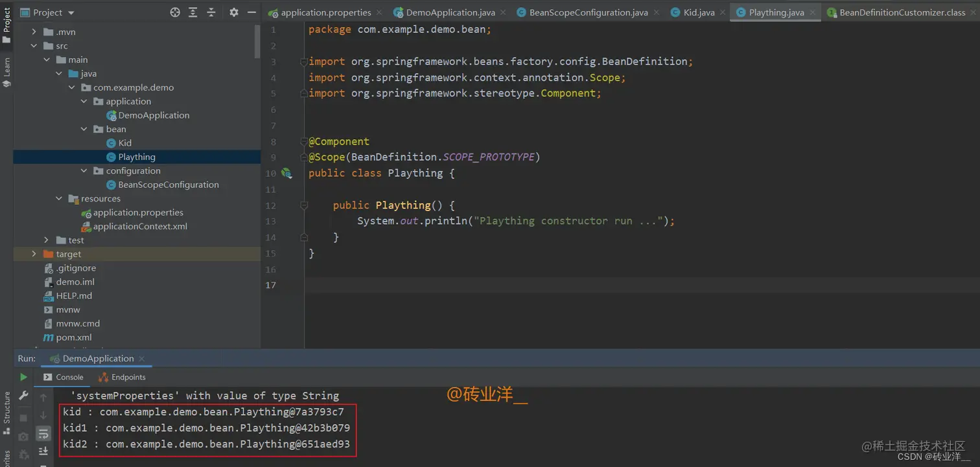Image resolution: width=980 pixels, height=467 pixels.
Task: Open Project panel settings gear
Action: click(x=234, y=12)
